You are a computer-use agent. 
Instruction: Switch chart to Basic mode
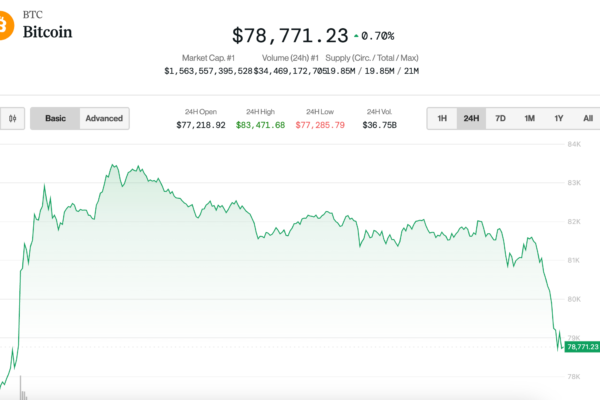tap(55, 118)
